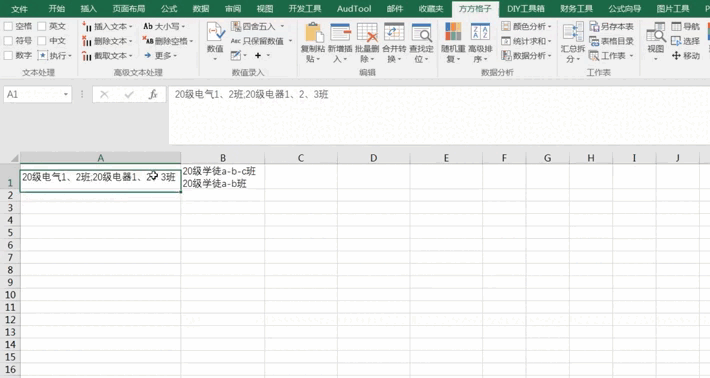Open the Name Box dropdown arrow
Screen dimensions: 710x378
[66, 94]
